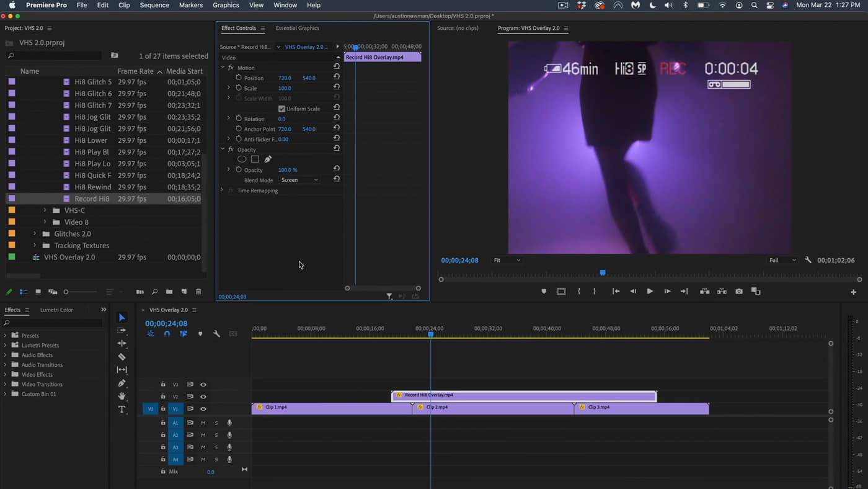868x489 pixels.
Task: Select the Razor tool
Action: tap(122, 357)
